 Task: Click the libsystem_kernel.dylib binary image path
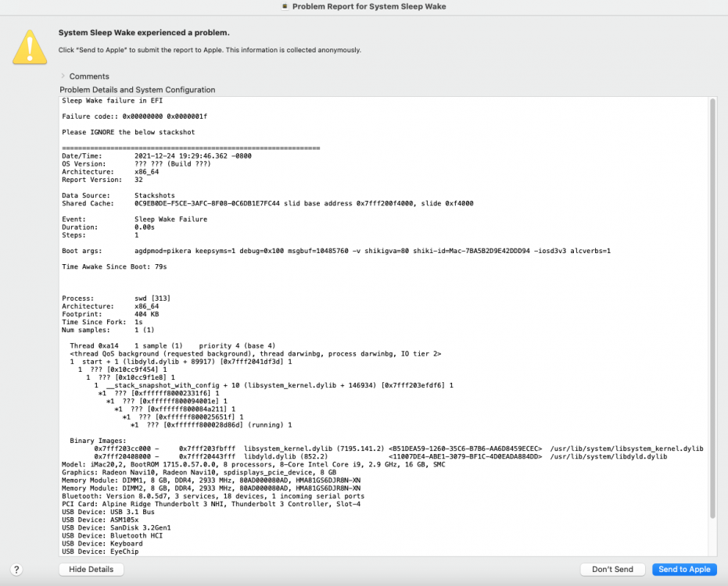pyautogui.click(x=627, y=448)
